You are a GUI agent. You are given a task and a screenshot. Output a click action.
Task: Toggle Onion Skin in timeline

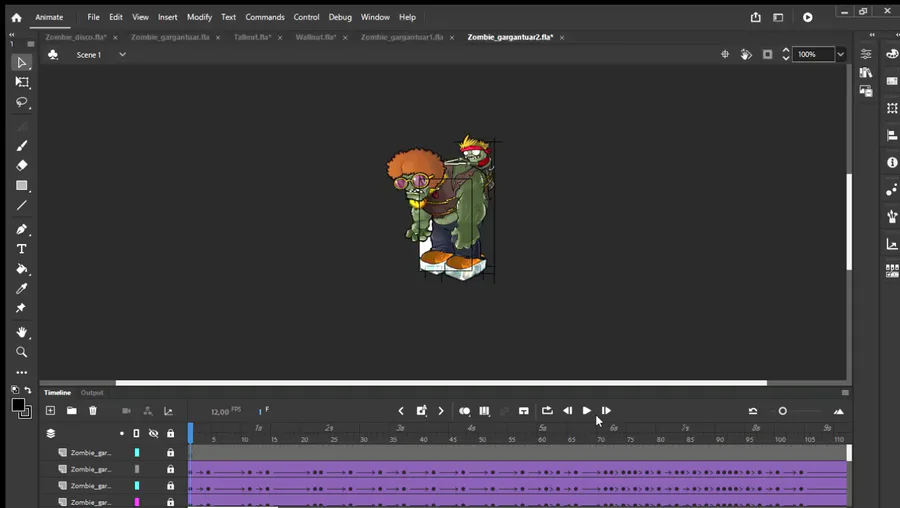click(464, 411)
